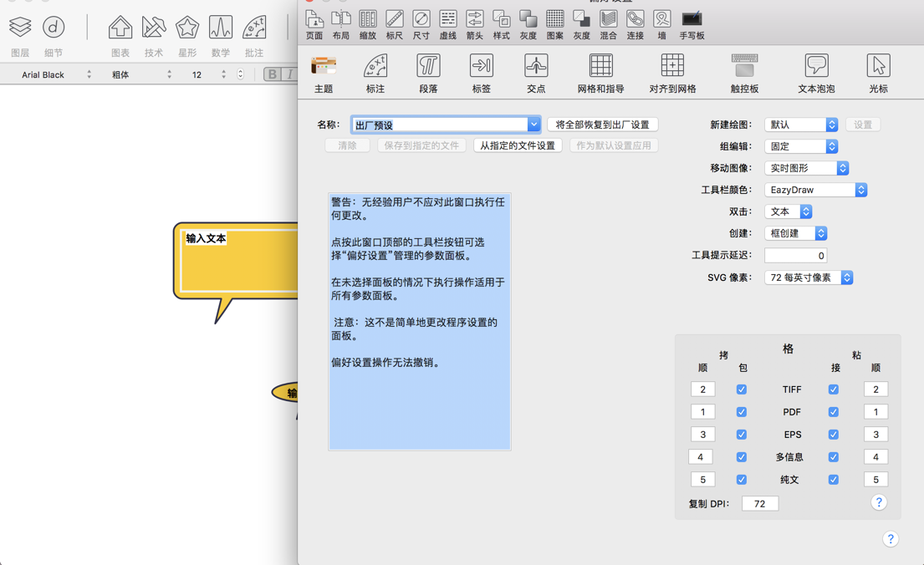924x565 pixels.
Task: Click 将全部恢复到出厂设置 button
Action: point(602,125)
